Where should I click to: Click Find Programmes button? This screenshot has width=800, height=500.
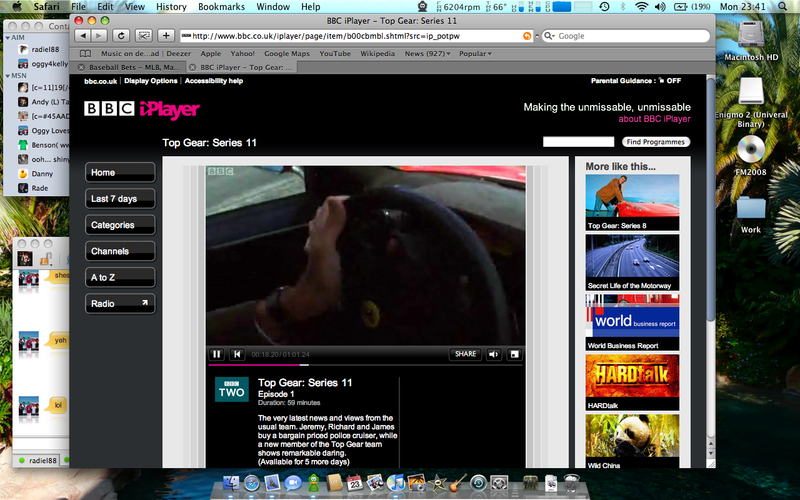pyautogui.click(x=656, y=142)
